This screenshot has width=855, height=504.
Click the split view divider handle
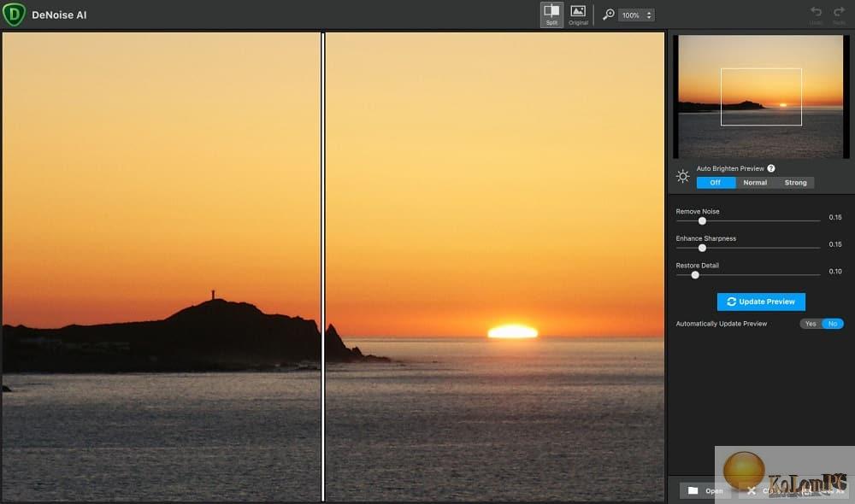click(x=323, y=267)
